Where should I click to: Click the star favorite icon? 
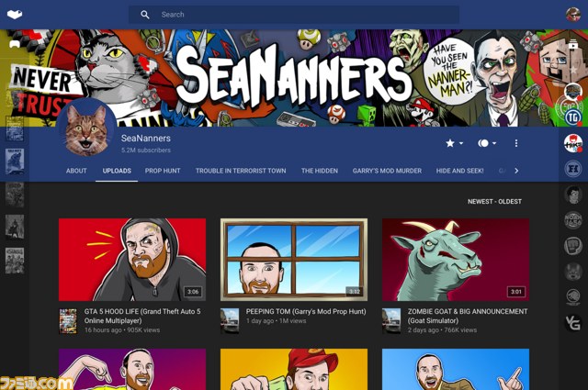[450, 143]
